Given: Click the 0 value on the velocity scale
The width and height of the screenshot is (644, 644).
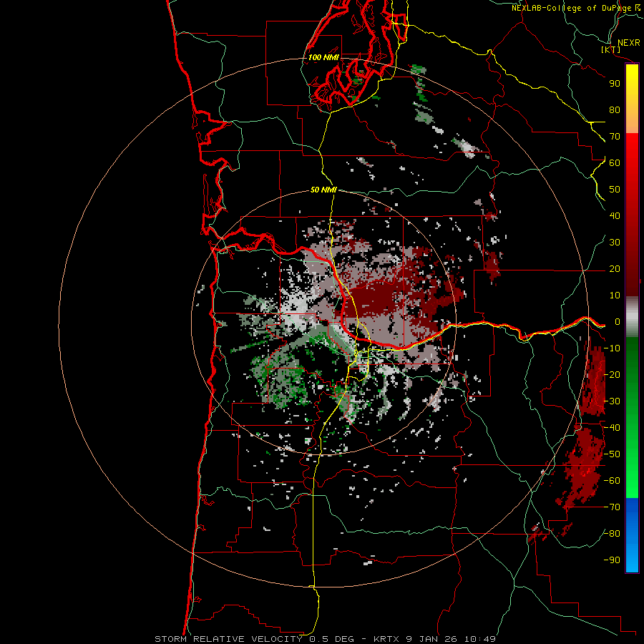Looking at the screenshot, I should tap(617, 321).
